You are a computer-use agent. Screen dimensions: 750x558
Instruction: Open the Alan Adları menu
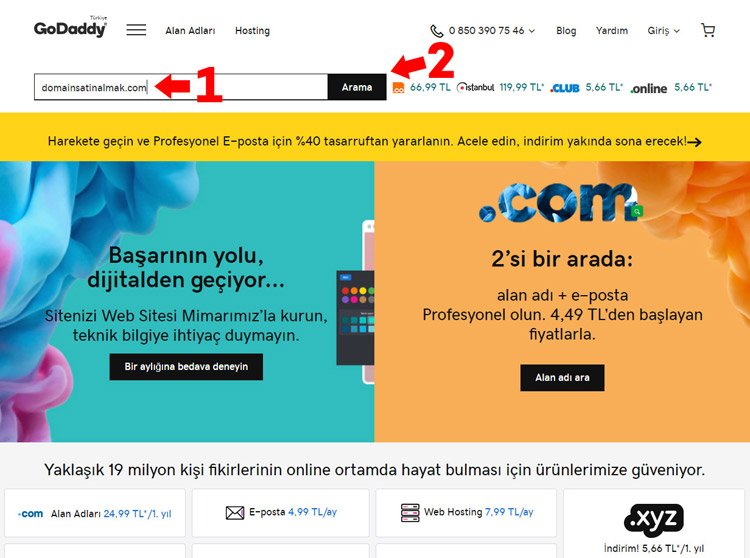(x=190, y=31)
